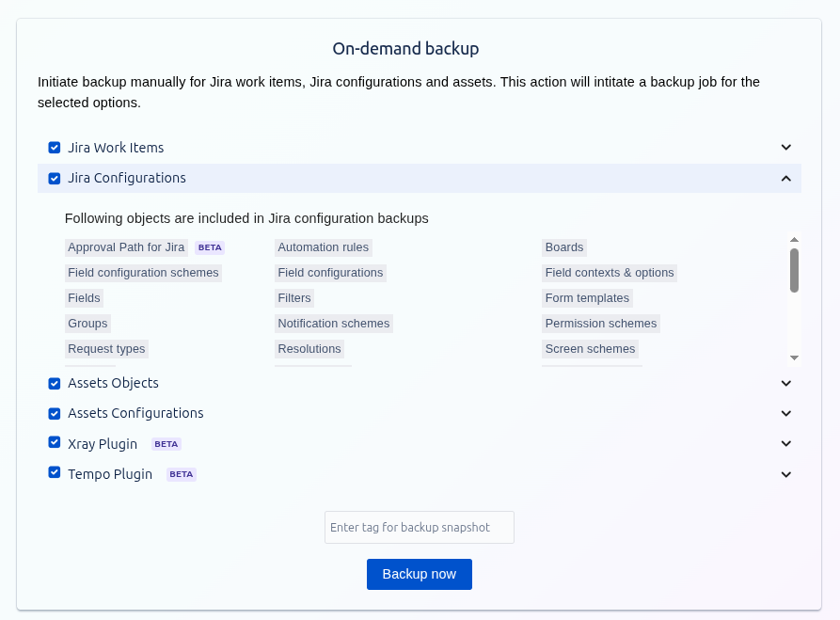Click the Backup now button
Viewport: 840px width, 620px height.
click(419, 574)
